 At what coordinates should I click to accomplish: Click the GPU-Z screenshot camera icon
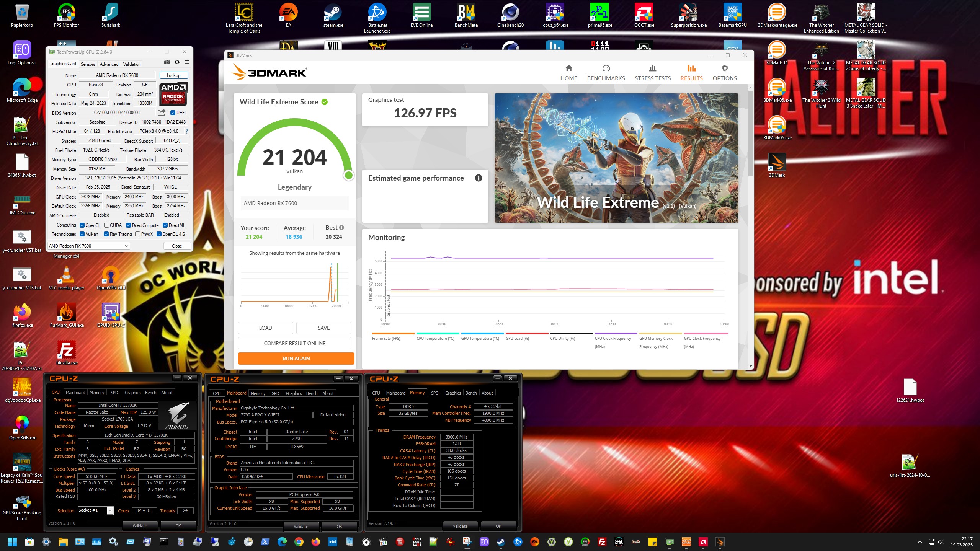click(167, 62)
